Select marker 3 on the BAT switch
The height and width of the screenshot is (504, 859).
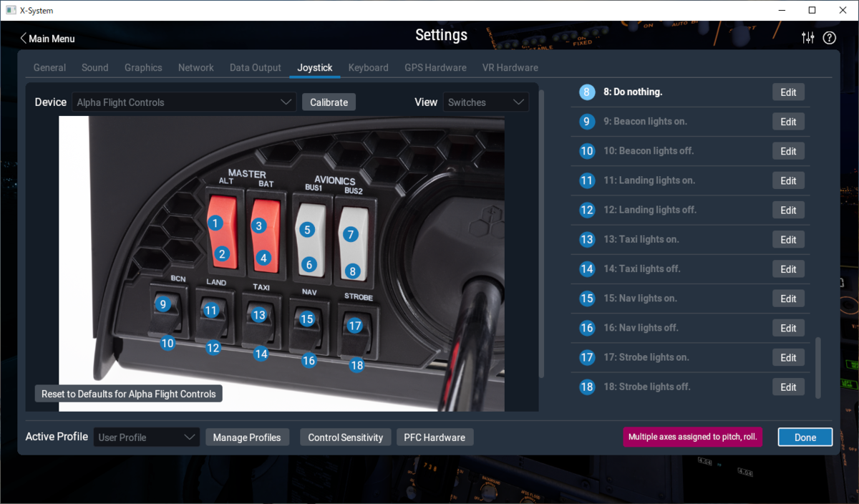(x=260, y=226)
